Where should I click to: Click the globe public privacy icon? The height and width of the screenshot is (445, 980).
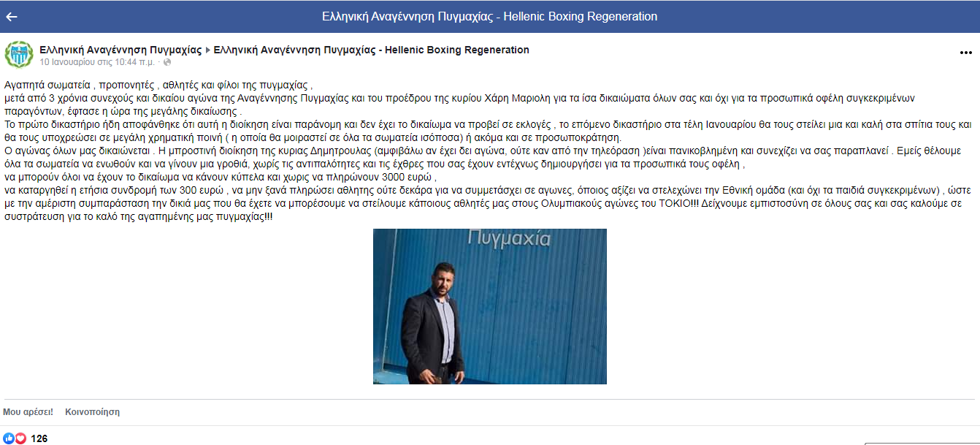[x=167, y=63]
